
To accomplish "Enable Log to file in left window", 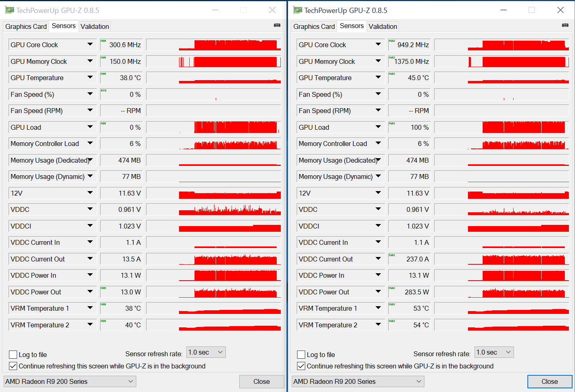I will point(13,355).
